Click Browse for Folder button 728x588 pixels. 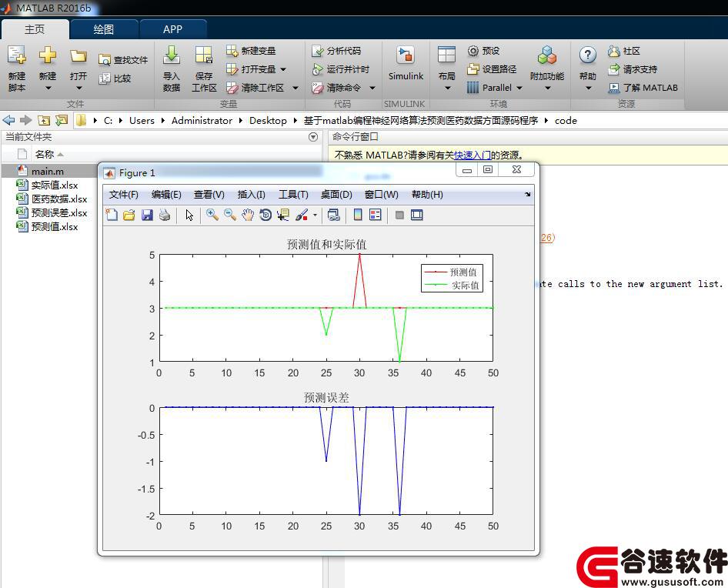point(62,120)
